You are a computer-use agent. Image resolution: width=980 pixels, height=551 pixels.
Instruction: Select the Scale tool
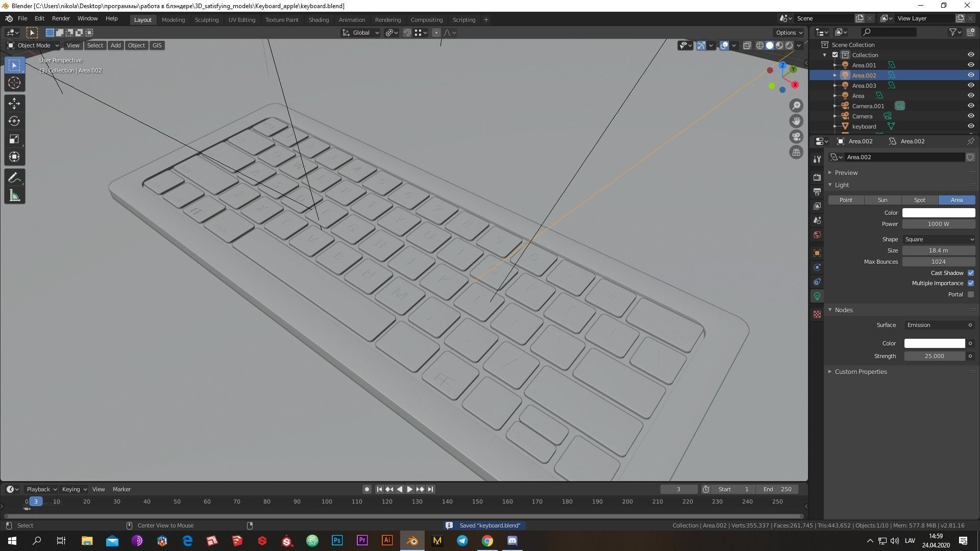pos(14,139)
